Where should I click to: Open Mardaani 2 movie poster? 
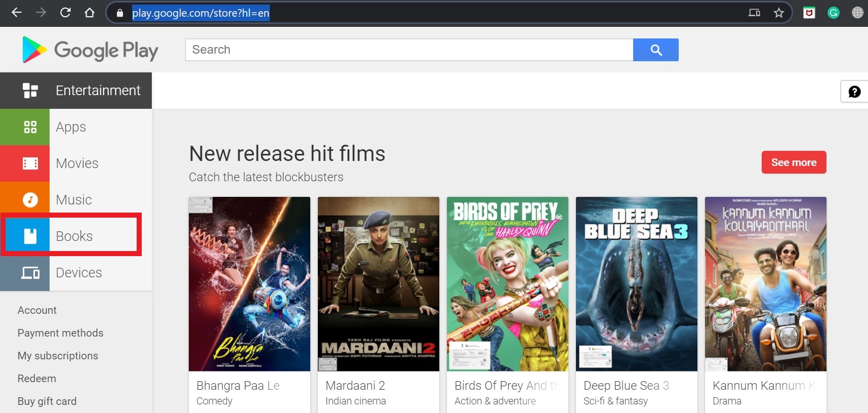point(379,284)
